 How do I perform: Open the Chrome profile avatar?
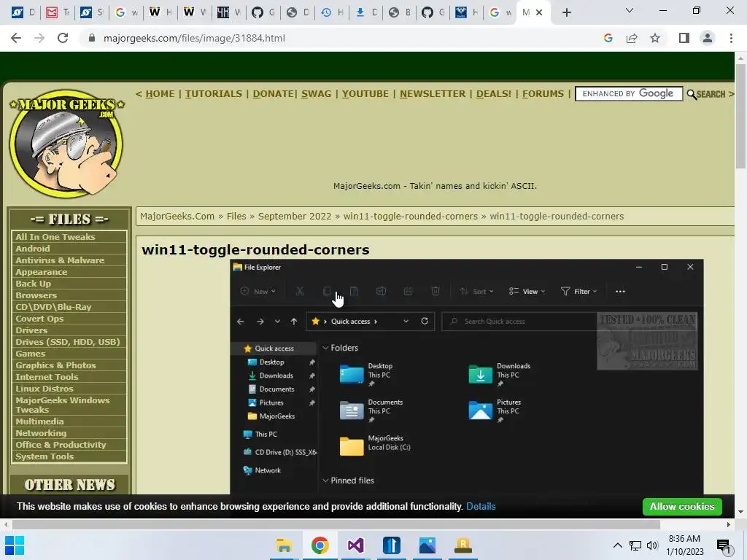pos(708,38)
